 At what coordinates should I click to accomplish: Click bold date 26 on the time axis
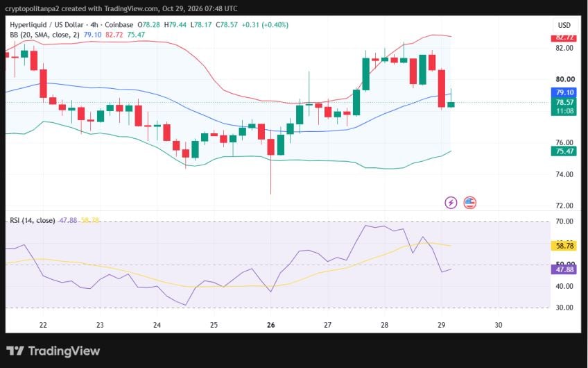270,325
